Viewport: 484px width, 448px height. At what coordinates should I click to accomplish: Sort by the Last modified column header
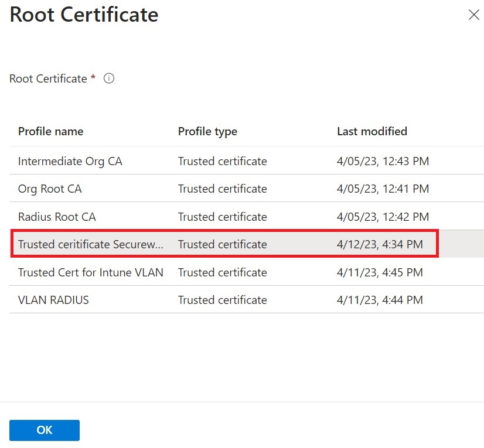coord(372,131)
